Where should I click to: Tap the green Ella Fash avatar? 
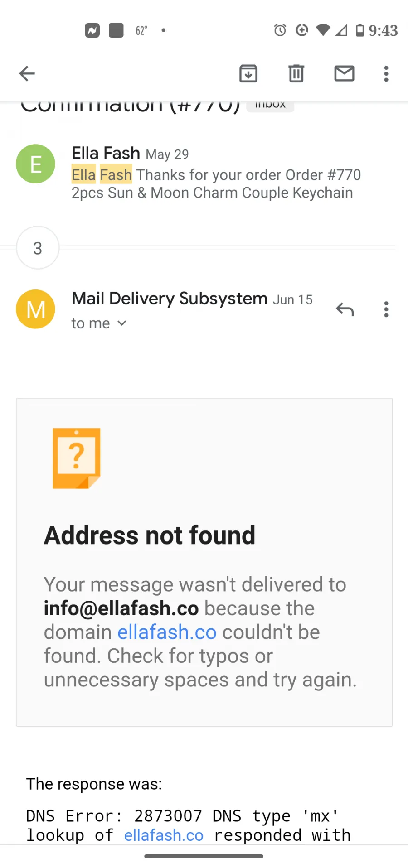(x=35, y=164)
